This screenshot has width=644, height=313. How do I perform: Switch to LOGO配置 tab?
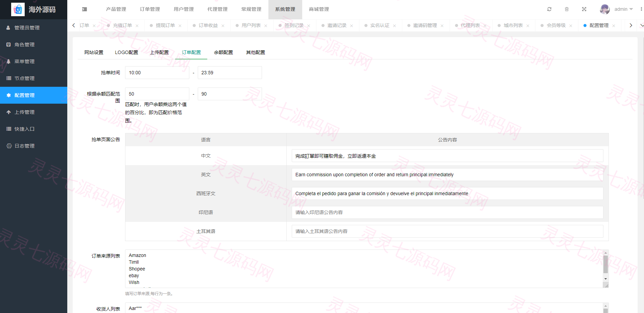[x=126, y=52]
